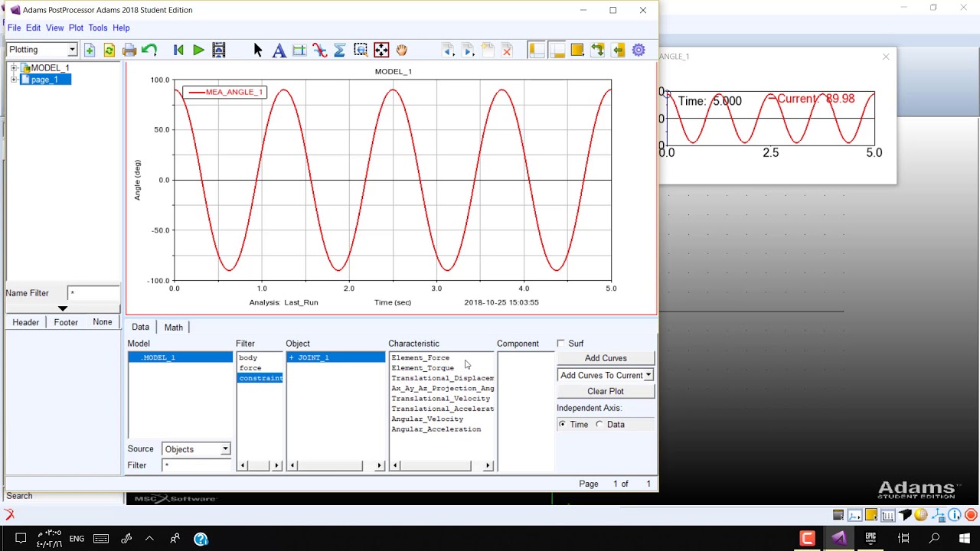
Task: Open the Plot menu
Action: point(76,28)
